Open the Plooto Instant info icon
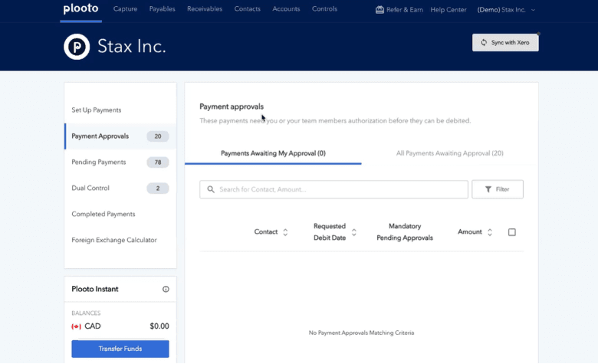The height and width of the screenshot is (364, 598). (166, 289)
